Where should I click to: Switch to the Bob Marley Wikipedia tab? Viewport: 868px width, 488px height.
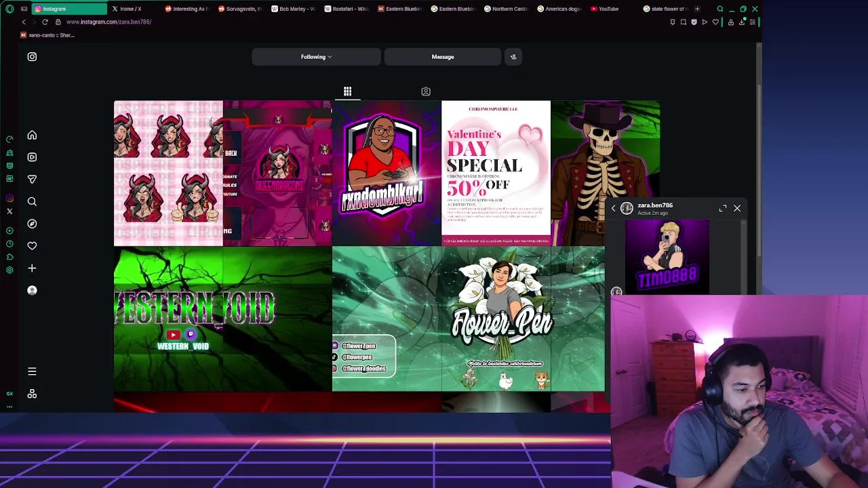(x=294, y=9)
